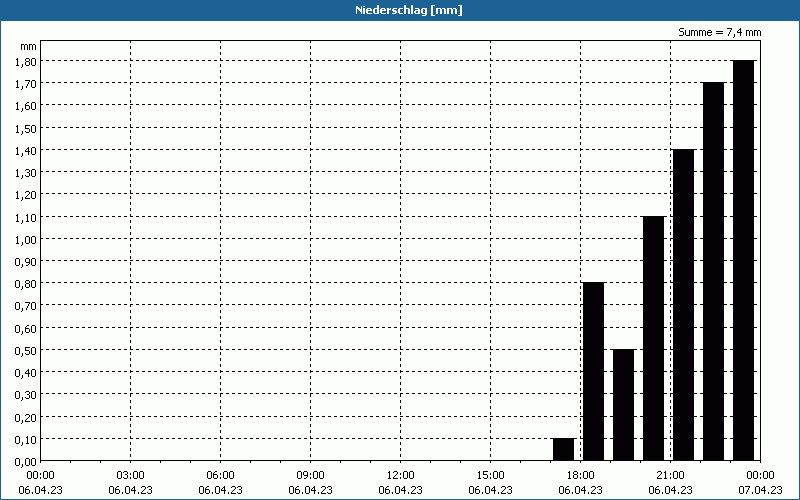Click the 0,60 y-axis value
This screenshot has width=800, height=500.
point(26,328)
